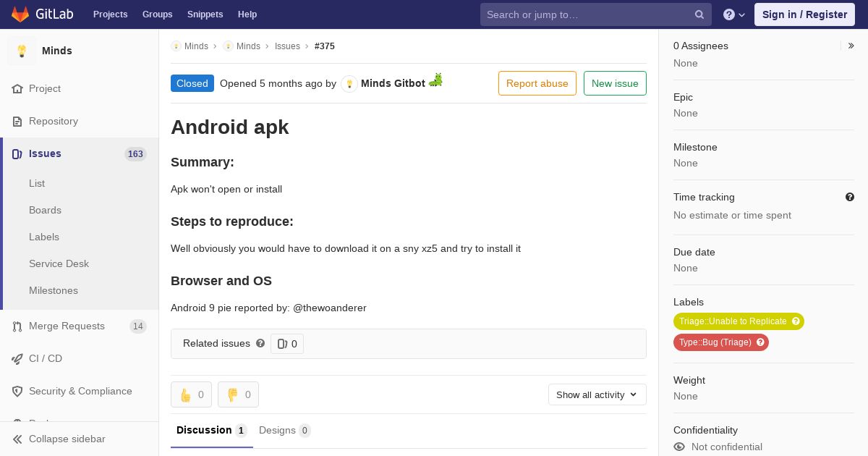
Task: Open the Labels sidebar item
Action: tap(44, 237)
